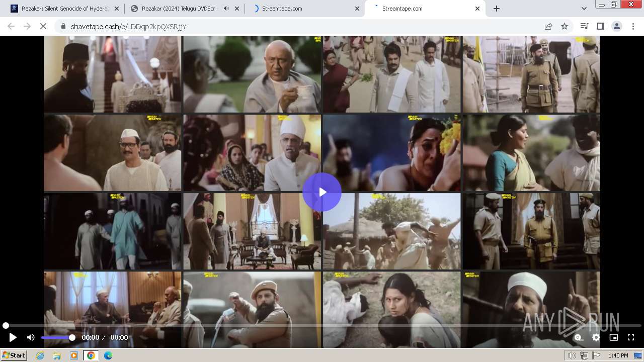This screenshot has width=644, height=362.
Task: Enter fullscreen mode in the player
Action: [x=630, y=337]
